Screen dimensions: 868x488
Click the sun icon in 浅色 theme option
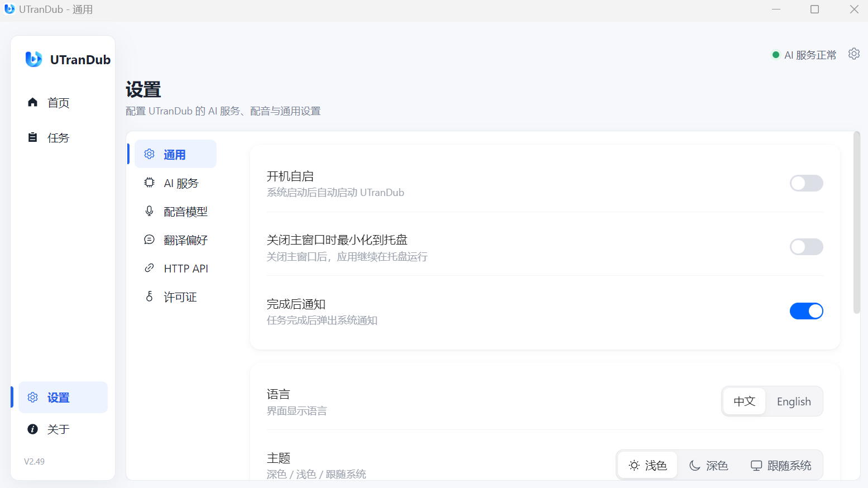click(x=634, y=465)
